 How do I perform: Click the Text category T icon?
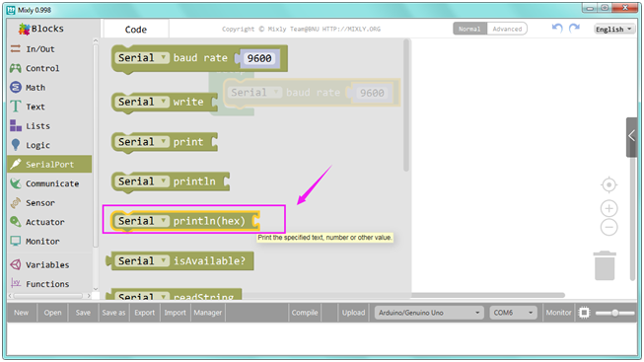click(15, 107)
